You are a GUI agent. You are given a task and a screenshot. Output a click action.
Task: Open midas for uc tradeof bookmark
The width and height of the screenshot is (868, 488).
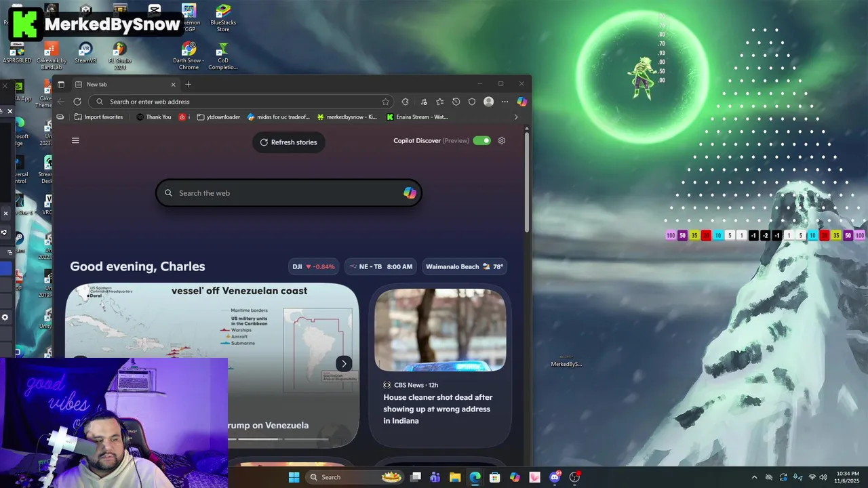click(279, 117)
